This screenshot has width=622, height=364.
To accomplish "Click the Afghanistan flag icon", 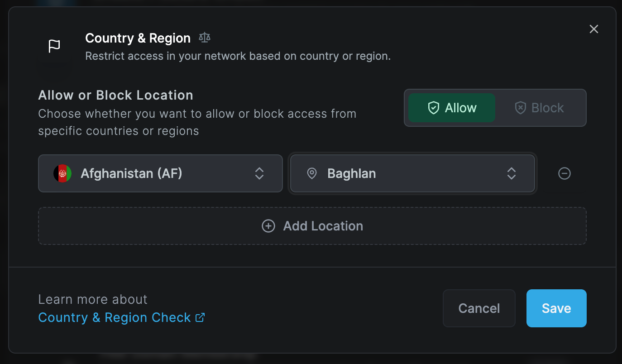I will click(62, 173).
